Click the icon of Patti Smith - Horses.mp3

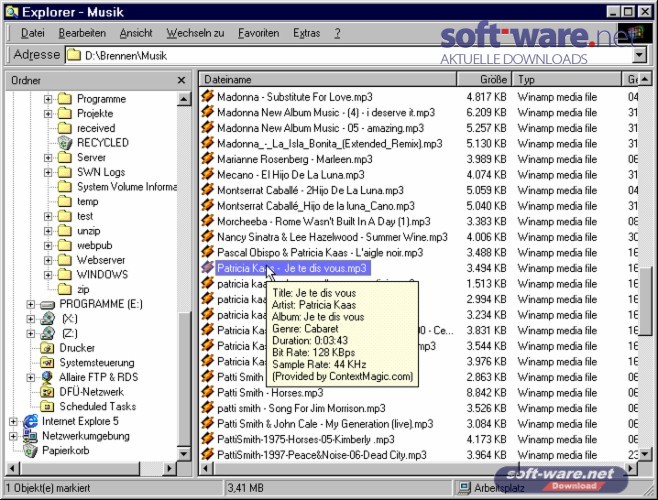(x=207, y=393)
